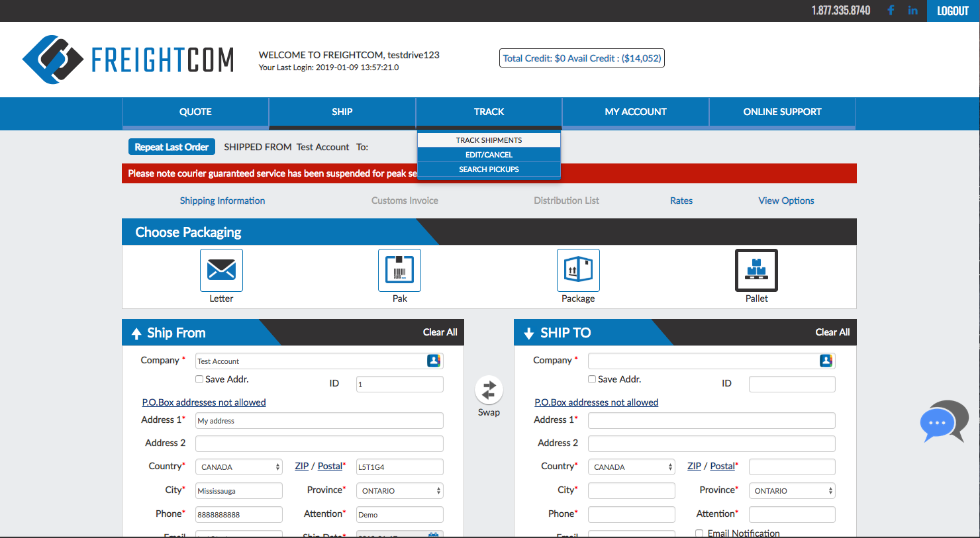This screenshot has height=538, width=980.
Task: Click the Swap addresses icon
Action: tap(489, 390)
